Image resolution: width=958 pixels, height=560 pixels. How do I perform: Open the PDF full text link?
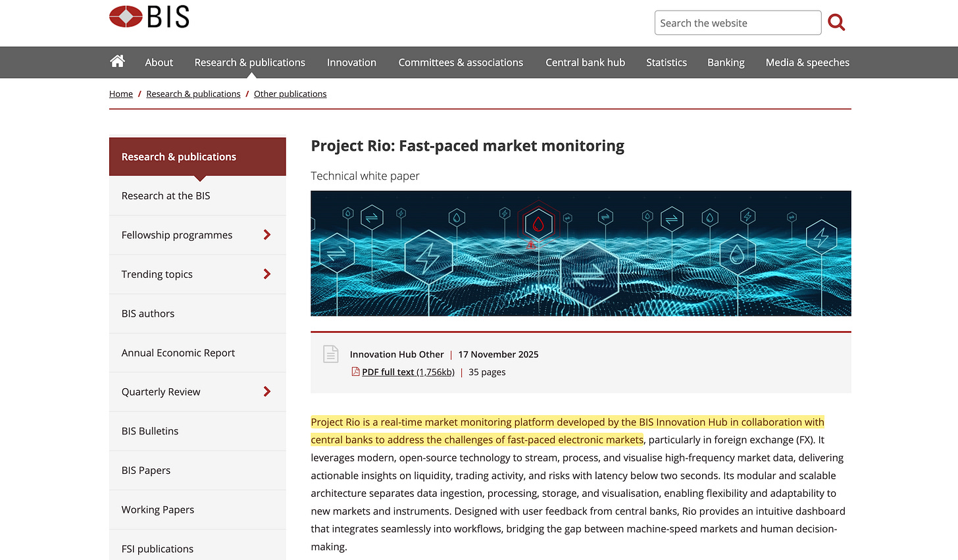[x=408, y=372]
